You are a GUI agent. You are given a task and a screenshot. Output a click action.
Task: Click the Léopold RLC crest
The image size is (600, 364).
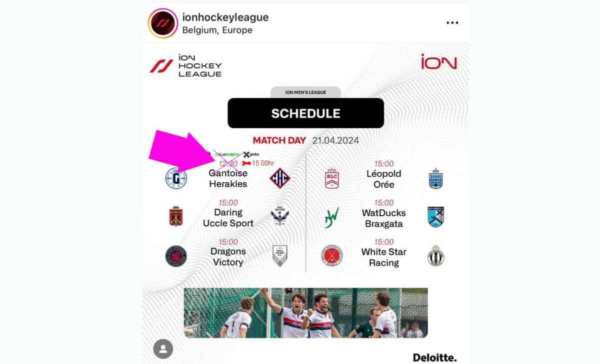point(332,179)
